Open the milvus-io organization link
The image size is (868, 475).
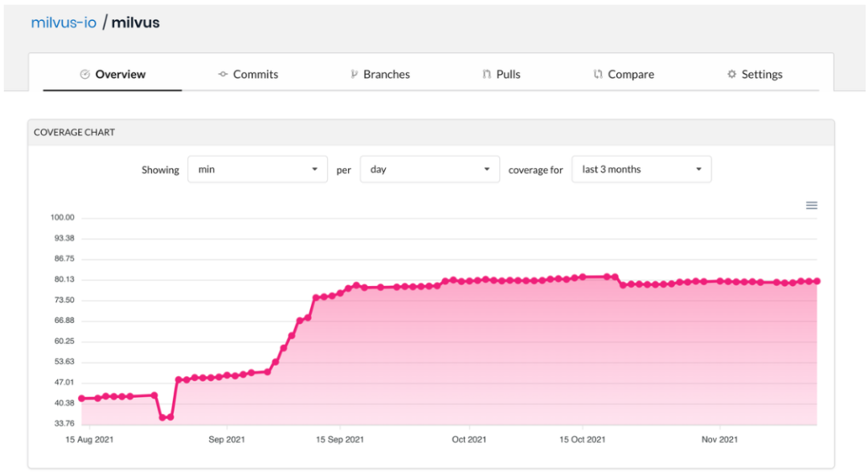point(63,23)
